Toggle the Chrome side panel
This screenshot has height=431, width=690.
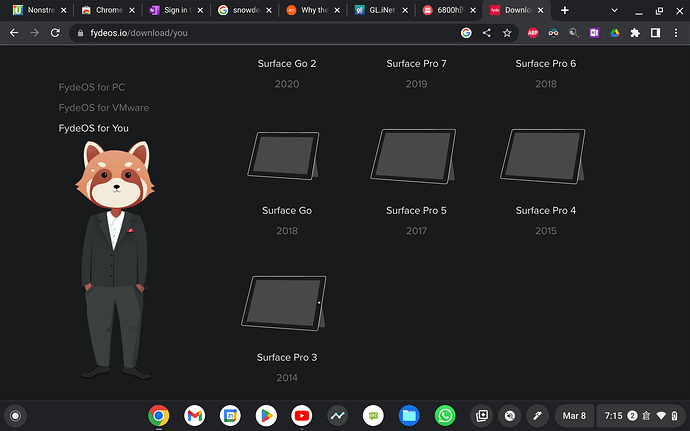tap(655, 33)
